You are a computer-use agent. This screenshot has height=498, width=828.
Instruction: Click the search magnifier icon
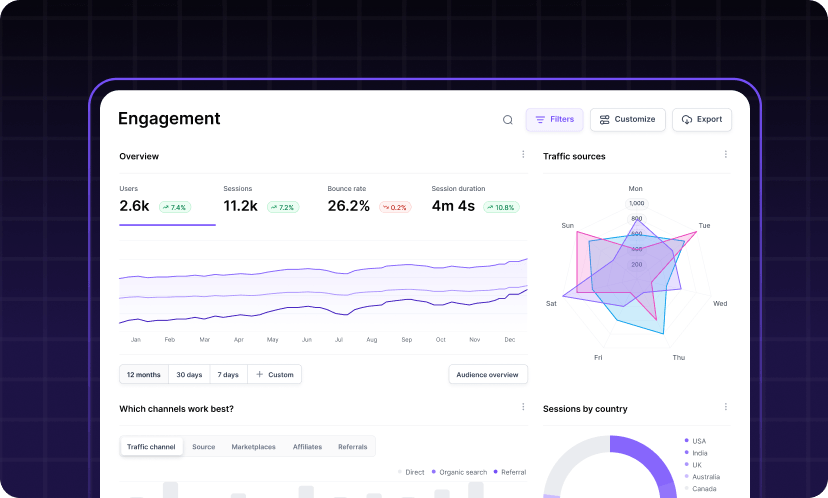pyautogui.click(x=507, y=120)
